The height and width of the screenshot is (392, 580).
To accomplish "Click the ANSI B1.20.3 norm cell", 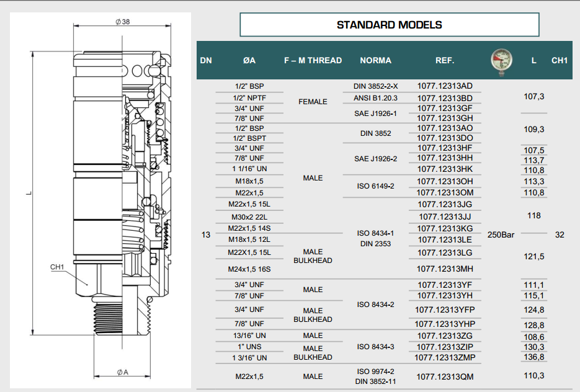I will coord(375,98).
